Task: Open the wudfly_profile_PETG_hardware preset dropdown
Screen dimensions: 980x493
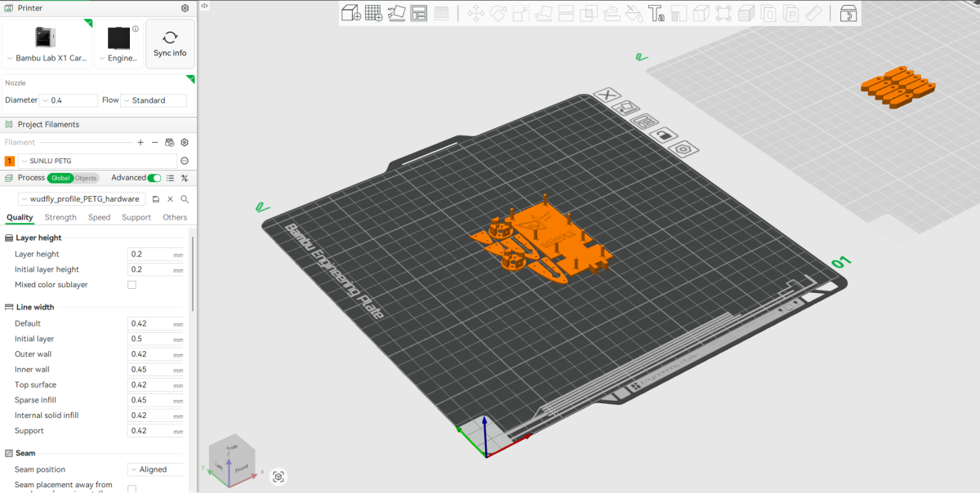Action: [x=82, y=199]
